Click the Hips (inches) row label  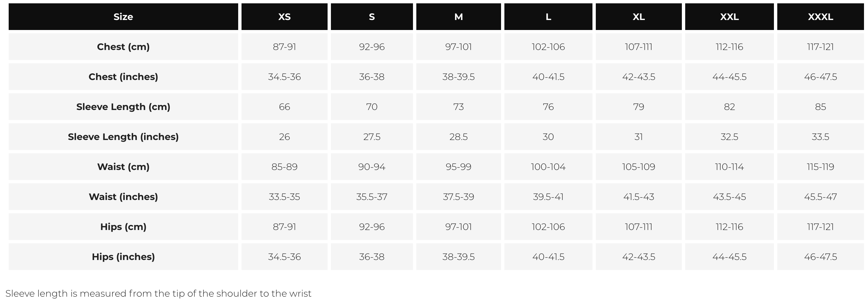(x=123, y=257)
